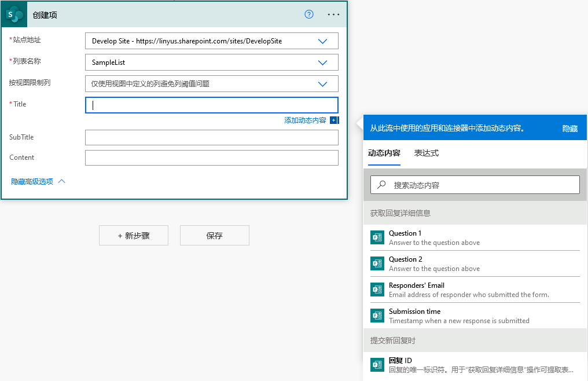Viewport: 588px width, 381px height.
Task: Focus the Content input field
Action: click(x=211, y=157)
